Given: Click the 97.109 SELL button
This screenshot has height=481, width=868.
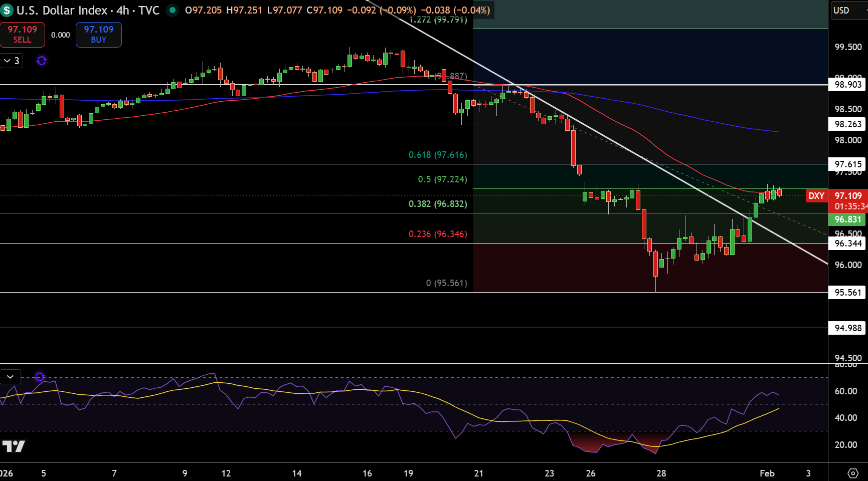Looking at the screenshot, I should (x=22, y=35).
